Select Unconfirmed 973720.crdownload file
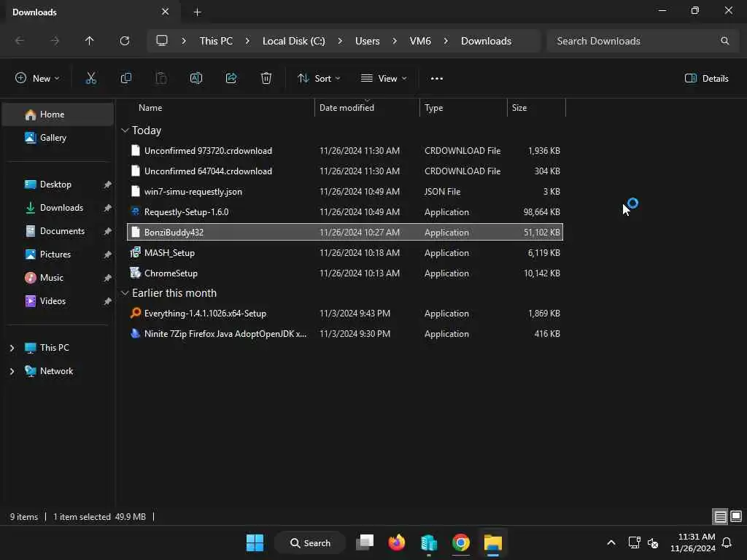Screen dimensions: 747x560 [x=345, y=151]
